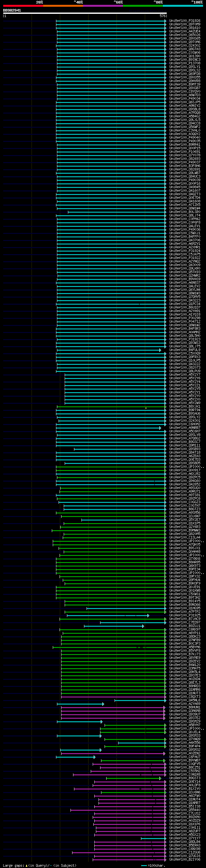
Task: Select hit label UniRef100_Q9SLY1
Action: [185, 67]
